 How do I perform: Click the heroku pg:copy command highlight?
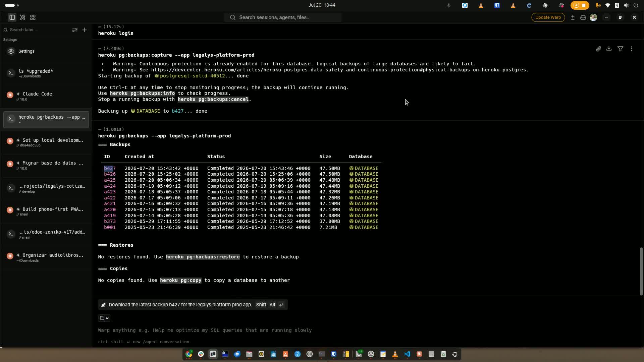180,280
